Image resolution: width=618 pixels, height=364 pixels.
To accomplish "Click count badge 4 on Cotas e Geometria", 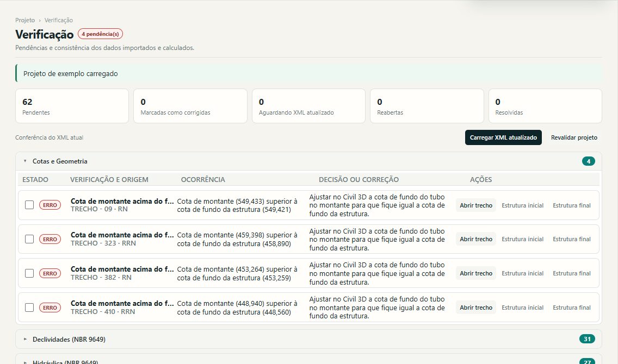I will click(589, 161).
